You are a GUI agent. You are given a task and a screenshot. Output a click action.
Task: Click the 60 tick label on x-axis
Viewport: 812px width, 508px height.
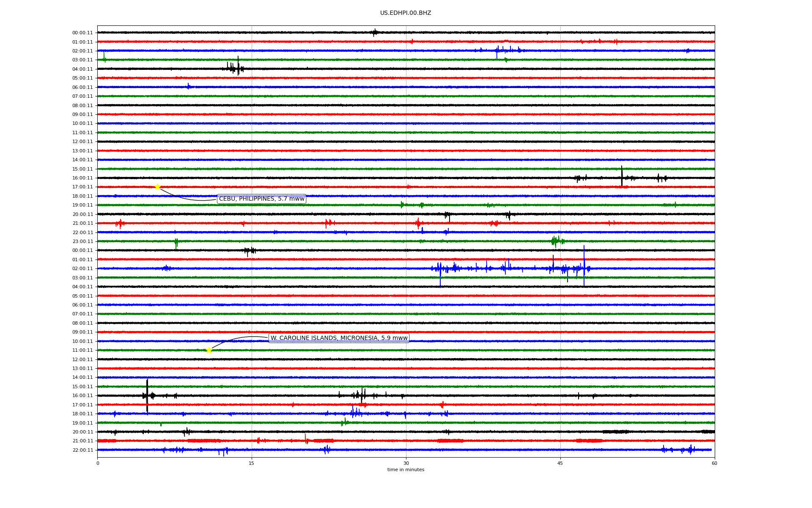pyautogui.click(x=714, y=463)
